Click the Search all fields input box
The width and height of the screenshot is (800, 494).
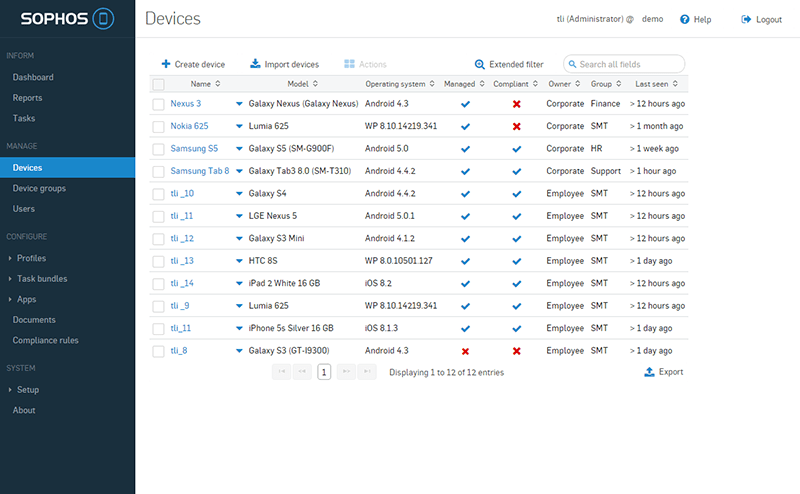pos(629,64)
